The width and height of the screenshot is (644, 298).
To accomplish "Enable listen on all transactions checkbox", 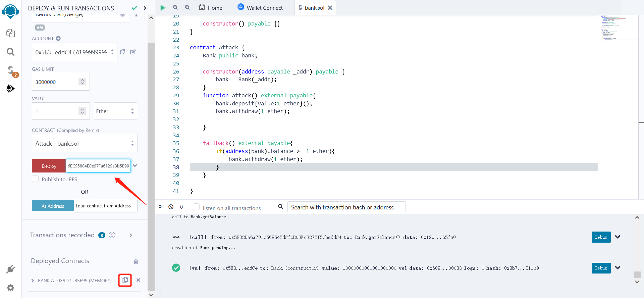I will (x=196, y=207).
